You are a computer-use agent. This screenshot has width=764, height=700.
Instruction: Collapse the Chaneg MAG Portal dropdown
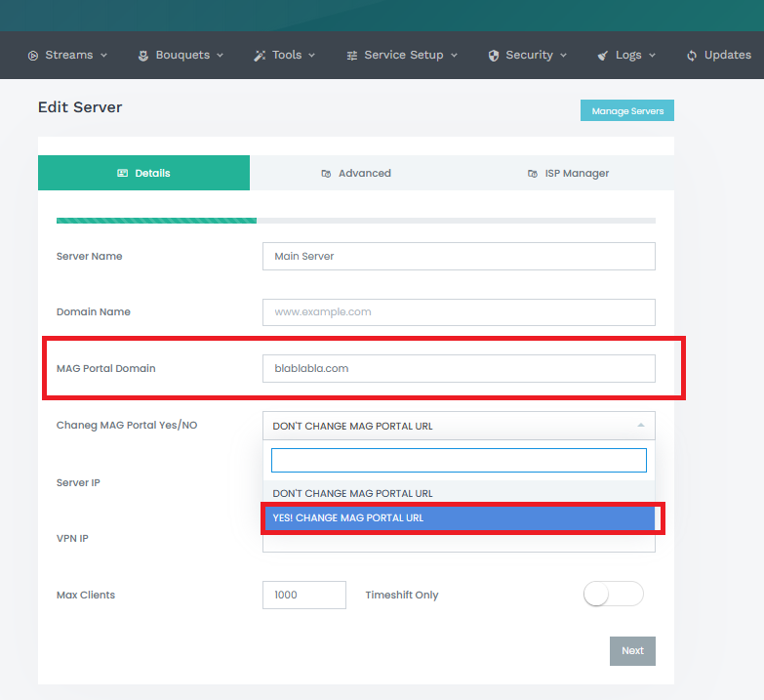click(x=640, y=426)
